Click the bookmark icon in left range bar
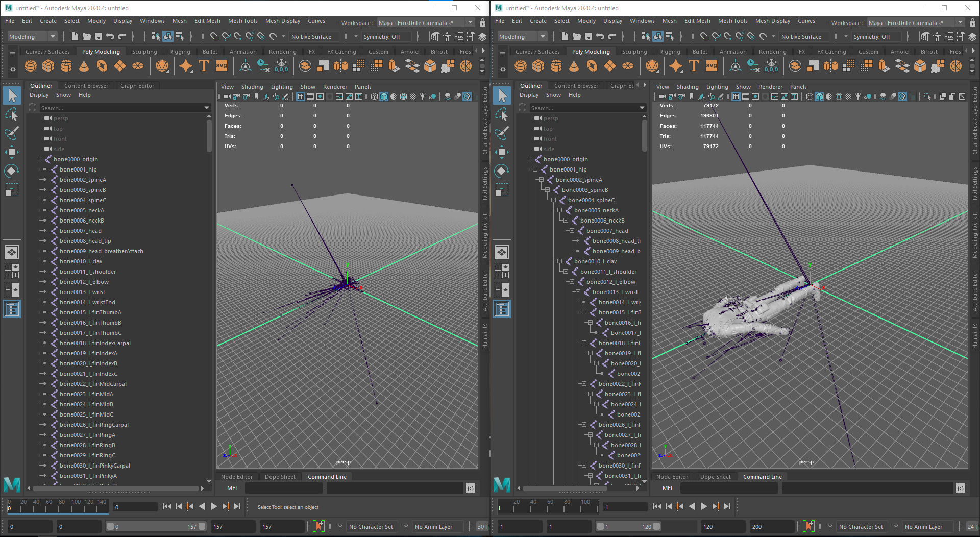The height and width of the screenshot is (537, 980). pyautogui.click(x=319, y=526)
